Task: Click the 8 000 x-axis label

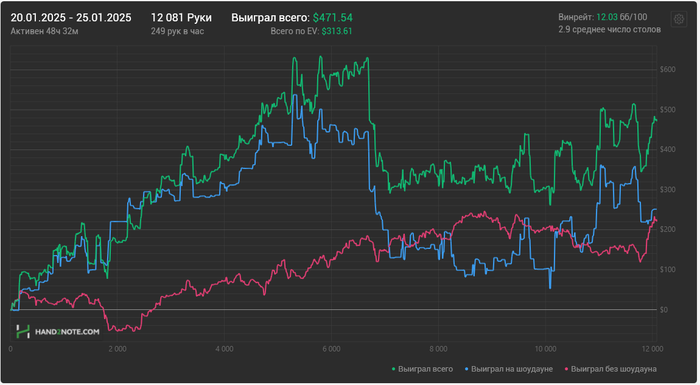Action: [x=438, y=349]
